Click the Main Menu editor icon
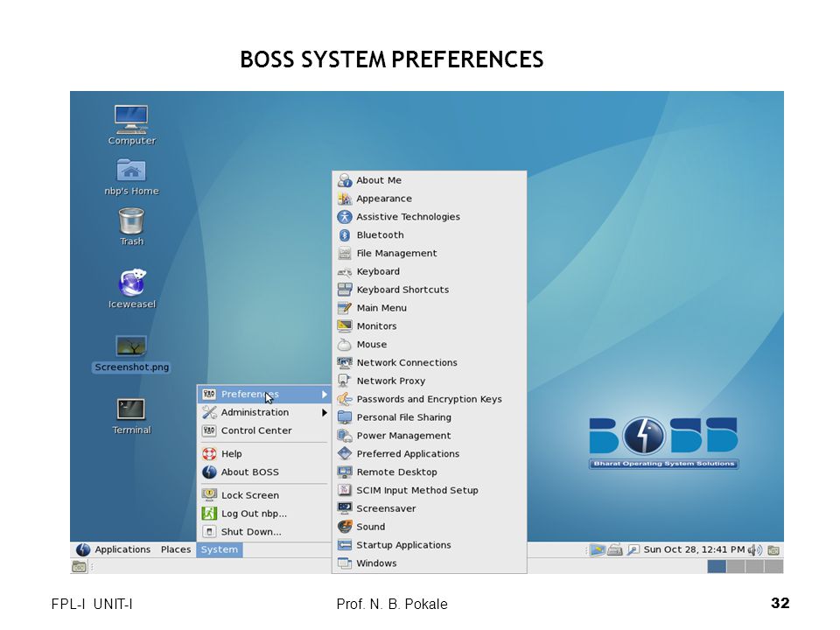The width and height of the screenshot is (840, 630). [x=345, y=308]
